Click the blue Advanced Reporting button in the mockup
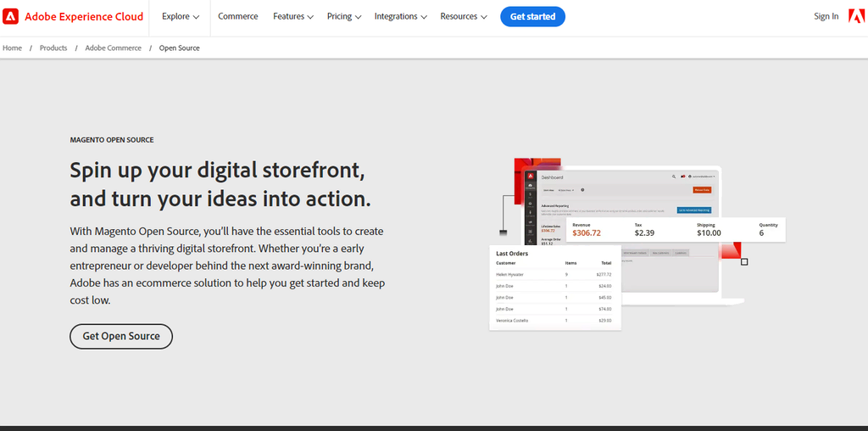The width and height of the screenshot is (868, 431). (693, 210)
